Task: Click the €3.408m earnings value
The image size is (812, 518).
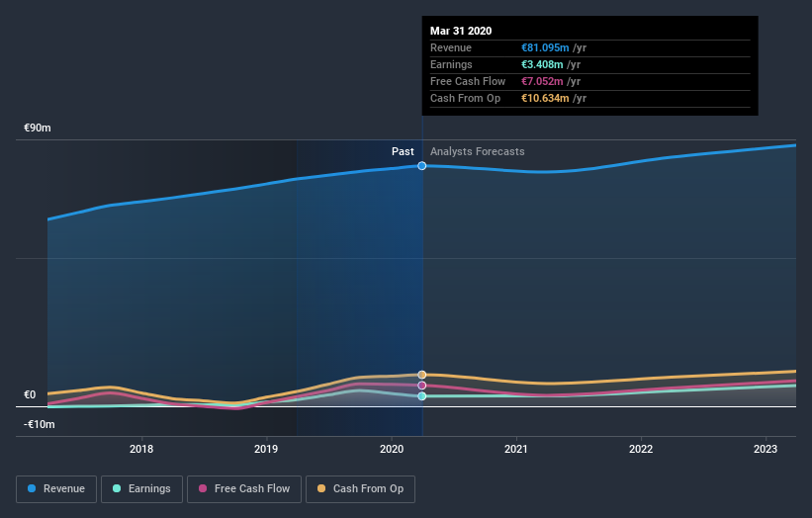Action: 542,64
